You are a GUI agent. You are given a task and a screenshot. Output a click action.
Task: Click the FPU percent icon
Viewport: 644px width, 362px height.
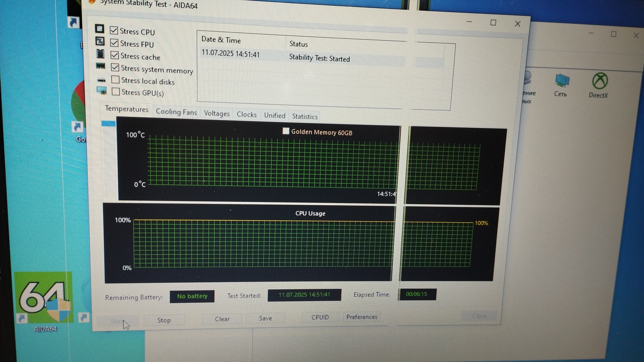[100, 41]
